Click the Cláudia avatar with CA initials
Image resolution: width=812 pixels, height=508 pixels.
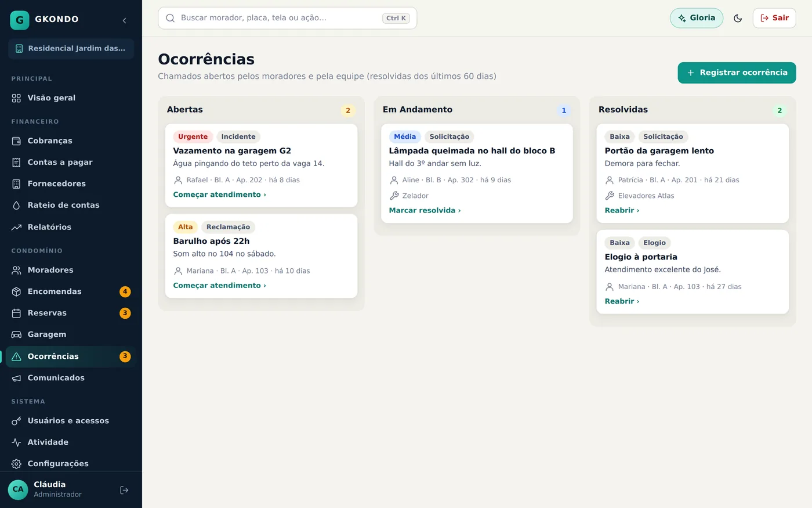[x=18, y=489]
